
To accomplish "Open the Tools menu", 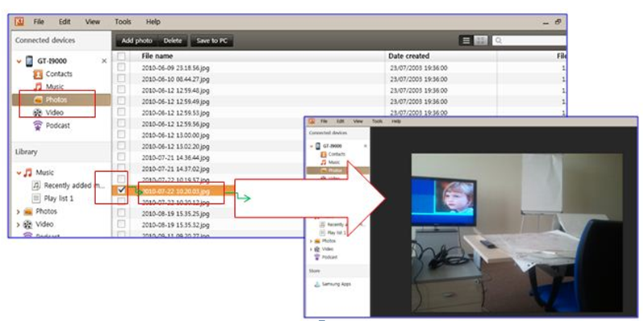I will [x=123, y=22].
